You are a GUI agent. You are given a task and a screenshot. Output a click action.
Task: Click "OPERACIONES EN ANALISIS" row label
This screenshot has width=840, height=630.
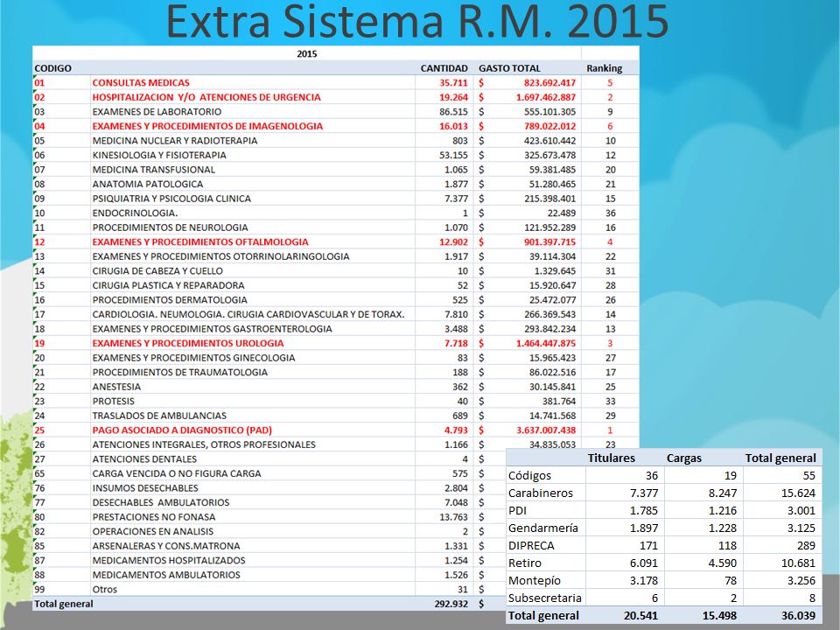pos(152,531)
